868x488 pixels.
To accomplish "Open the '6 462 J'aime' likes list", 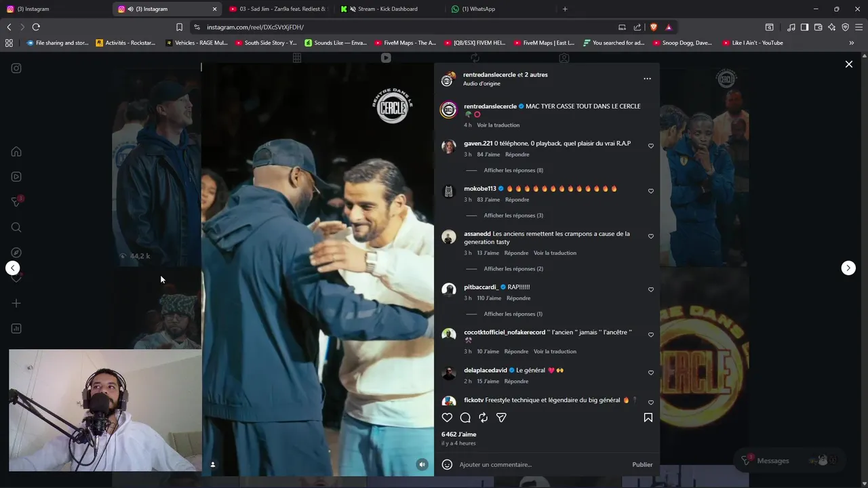I will (x=459, y=434).
